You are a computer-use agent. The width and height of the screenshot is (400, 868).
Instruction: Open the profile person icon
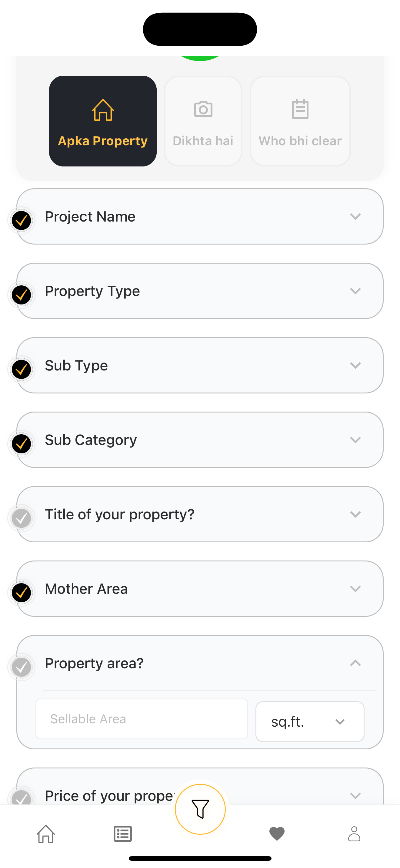click(x=354, y=834)
